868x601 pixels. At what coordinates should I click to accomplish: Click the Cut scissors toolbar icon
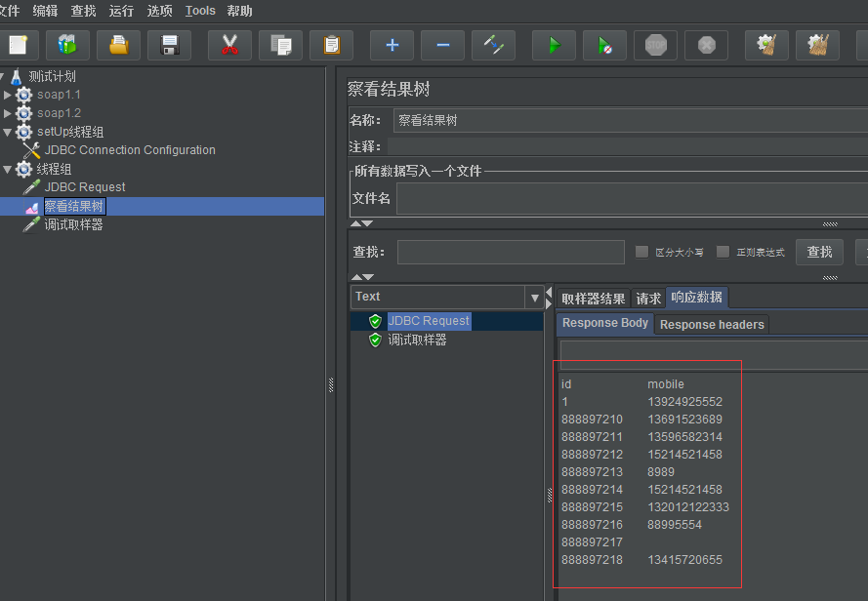[x=229, y=45]
